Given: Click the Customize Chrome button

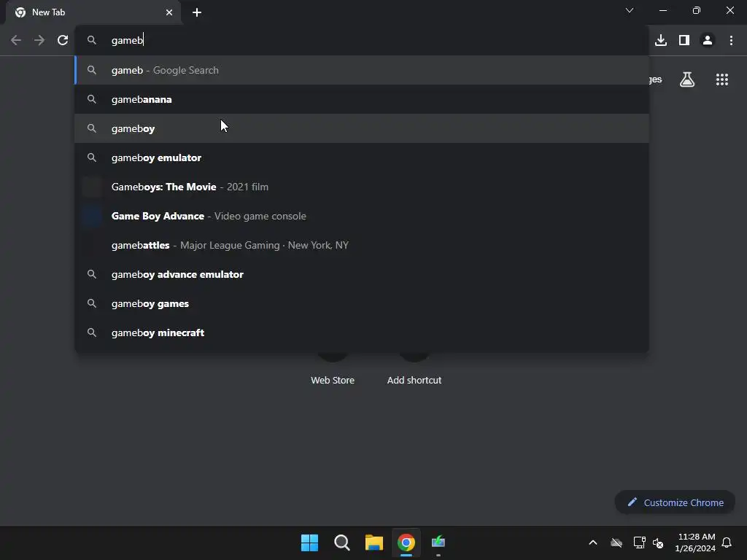Looking at the screenshot, I should [675, 502].
